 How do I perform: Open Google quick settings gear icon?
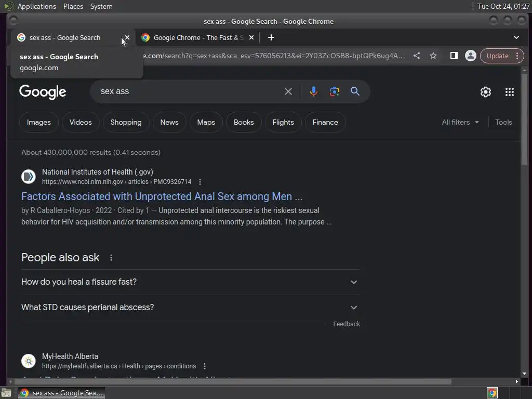coord(486,91)
